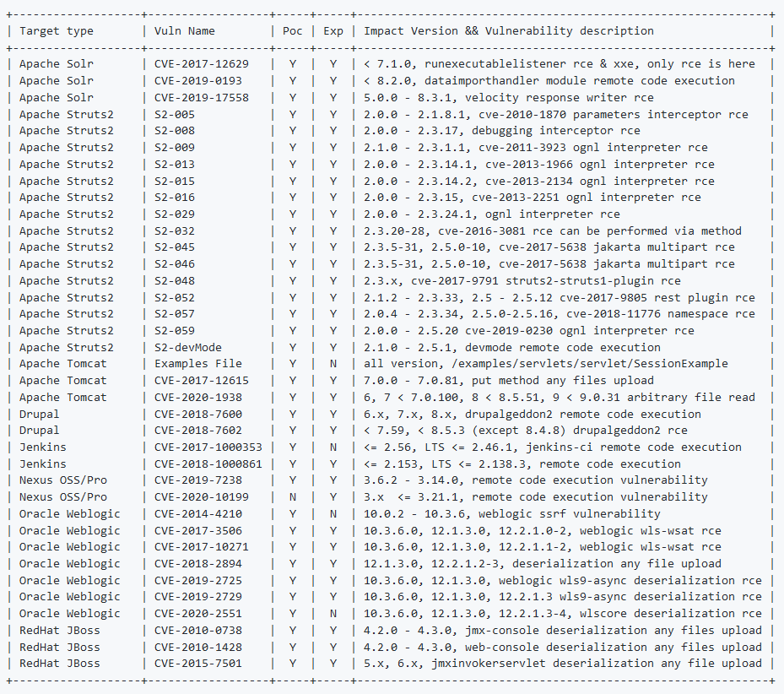The width and height of the screenshot is (784, 694).
Task: Click the 'Examples File' vuln name
Action: [x=198, y=364]
